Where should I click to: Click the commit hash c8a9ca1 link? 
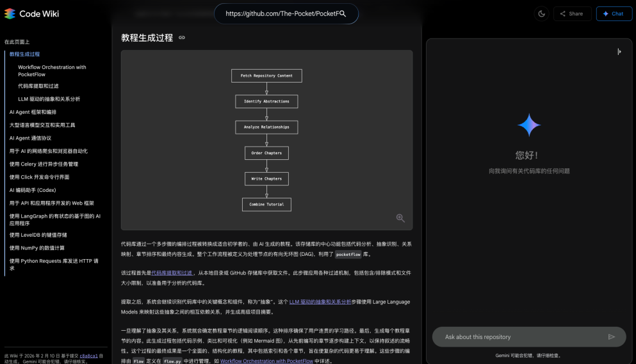point(88,355)
